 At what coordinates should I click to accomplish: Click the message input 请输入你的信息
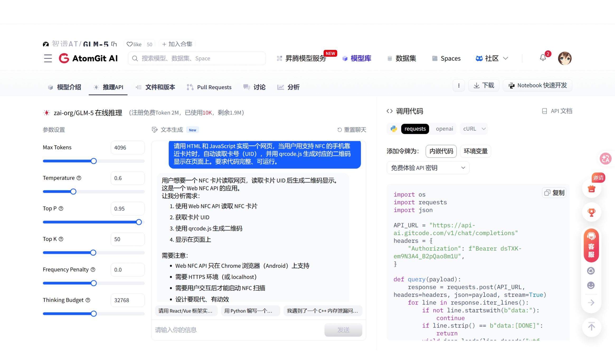[x=238, y=330]
